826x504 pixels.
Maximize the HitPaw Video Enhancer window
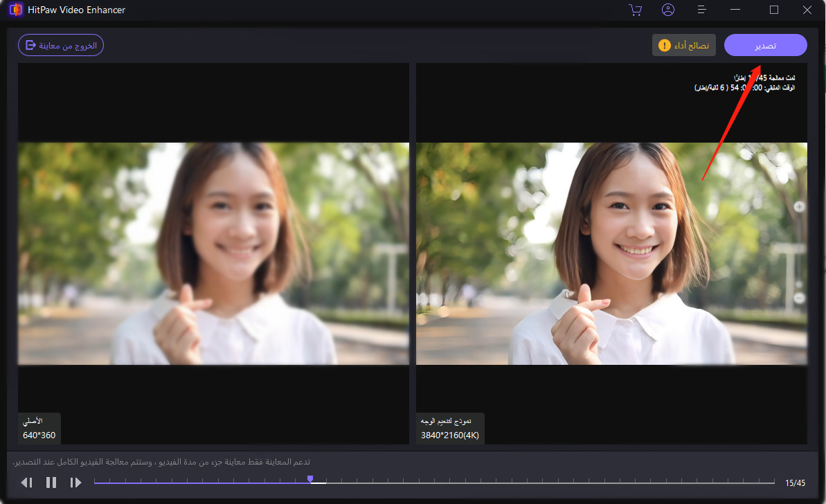(x=774, y=10)
